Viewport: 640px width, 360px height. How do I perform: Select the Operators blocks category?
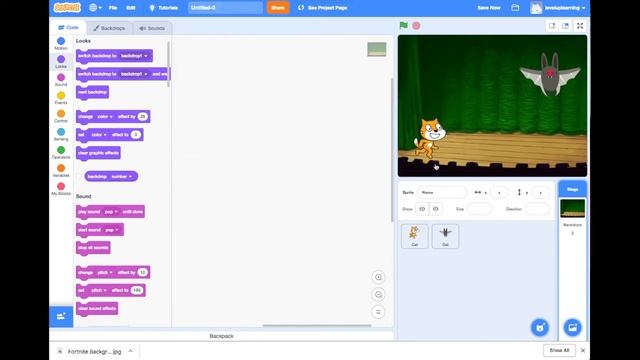[61, 152]
